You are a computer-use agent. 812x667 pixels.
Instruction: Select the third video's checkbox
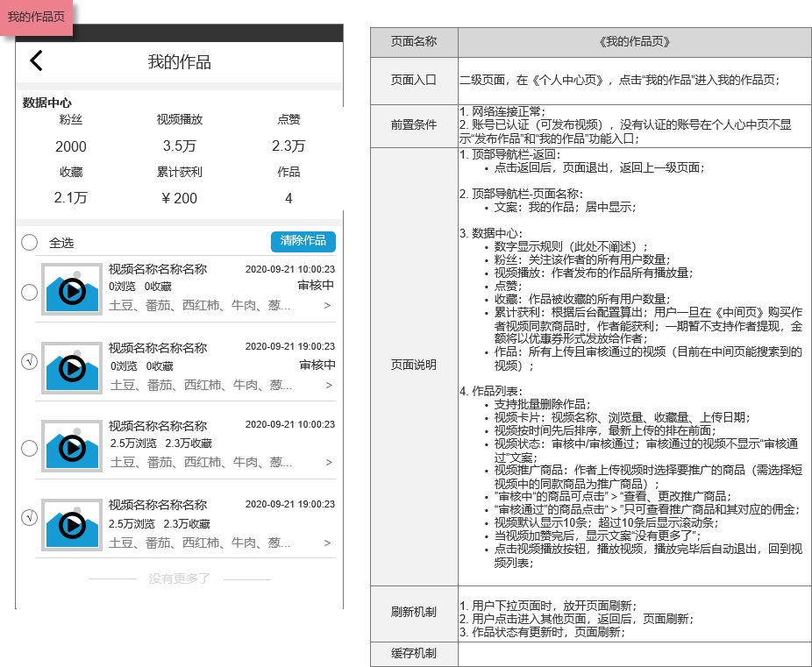coord(29,448)
